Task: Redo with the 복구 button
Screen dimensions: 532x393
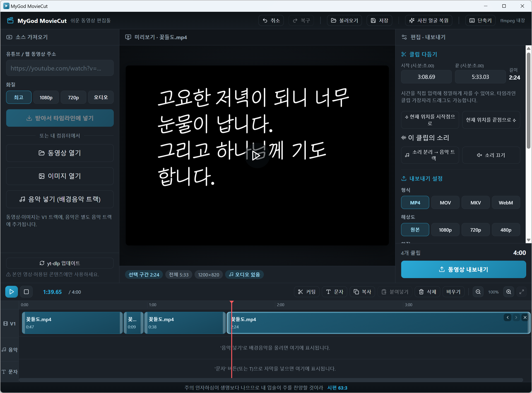Action: pyautogui.click(x=301, y=20)
